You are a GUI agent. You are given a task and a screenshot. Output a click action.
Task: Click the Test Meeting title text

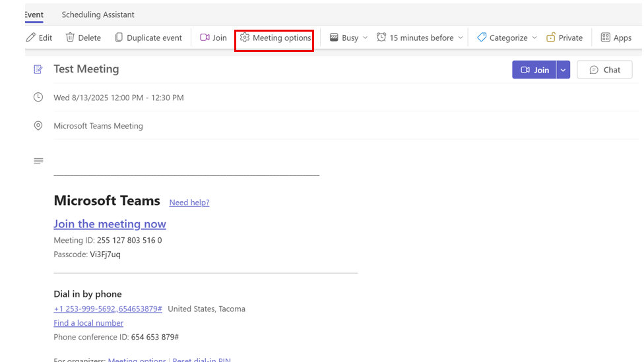coord(86,69)
